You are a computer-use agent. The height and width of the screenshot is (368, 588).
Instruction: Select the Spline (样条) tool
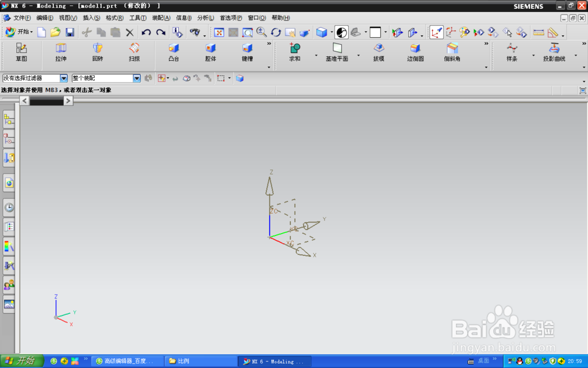point(512,52)
